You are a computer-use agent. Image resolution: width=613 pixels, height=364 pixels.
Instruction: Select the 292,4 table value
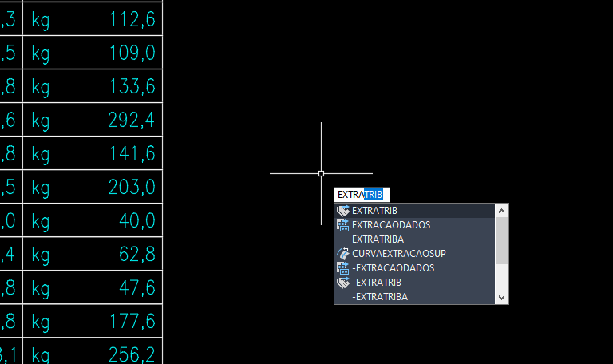point(131,121)
